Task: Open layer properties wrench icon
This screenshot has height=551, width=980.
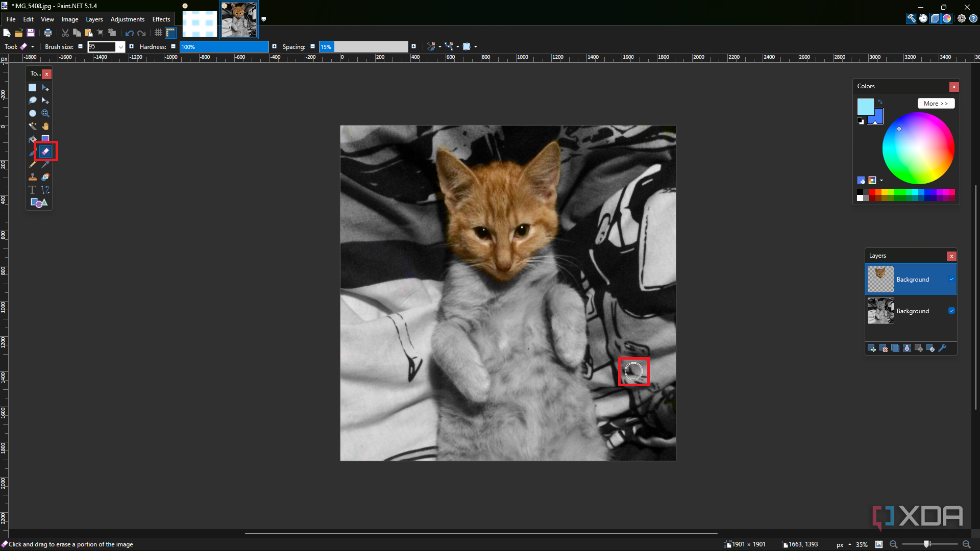Action: tap(943, 348)
